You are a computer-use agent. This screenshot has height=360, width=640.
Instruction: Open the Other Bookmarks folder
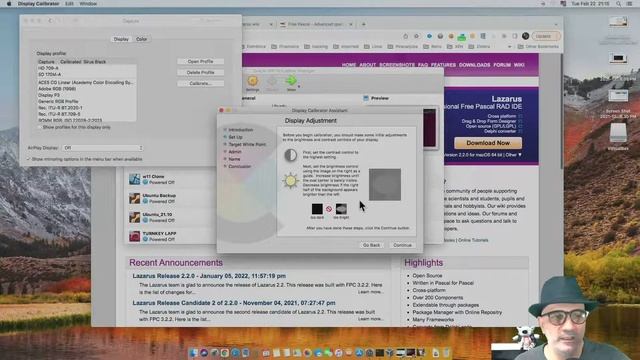coord(538,47)
